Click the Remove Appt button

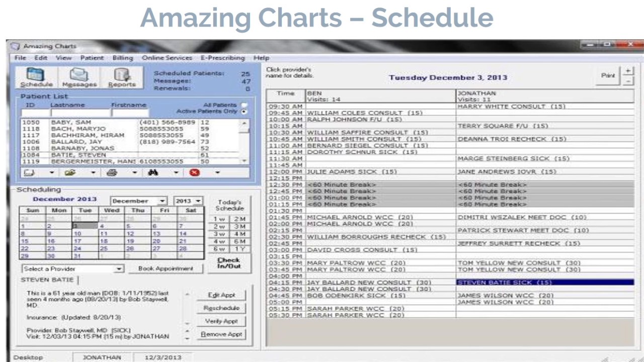221,334
